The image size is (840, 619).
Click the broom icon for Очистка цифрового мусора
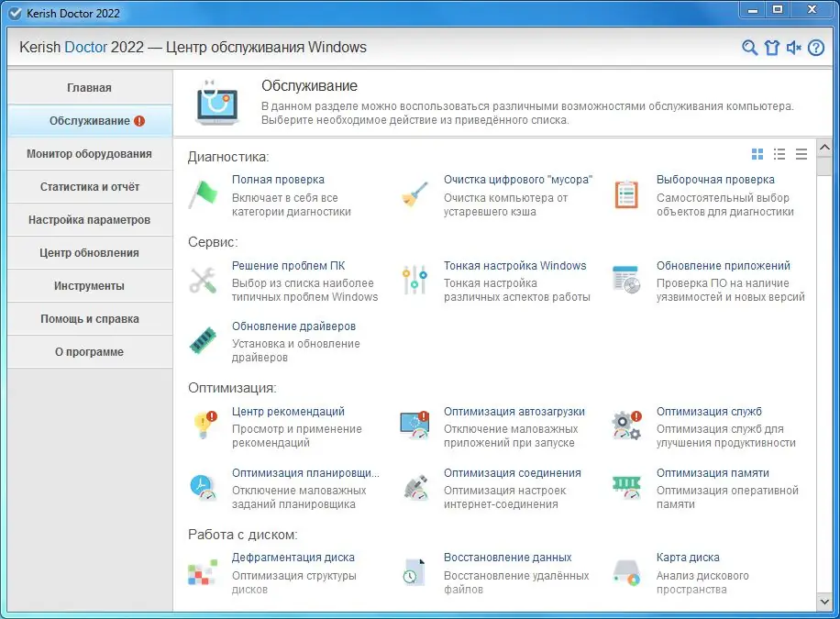click(414, 194)
